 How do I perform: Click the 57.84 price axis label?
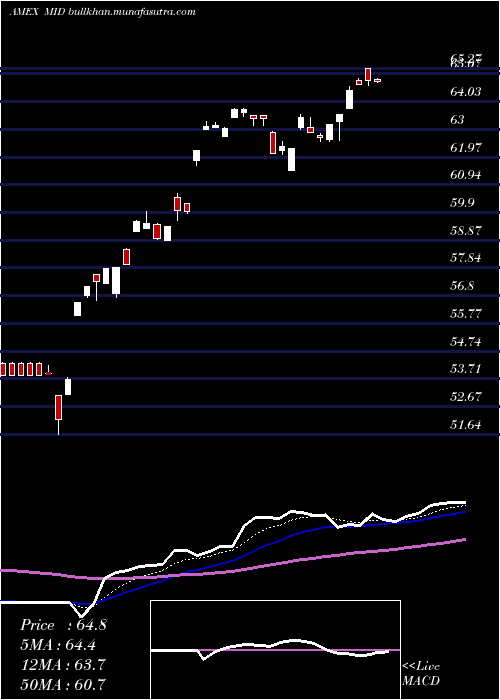tap(466, 258)
